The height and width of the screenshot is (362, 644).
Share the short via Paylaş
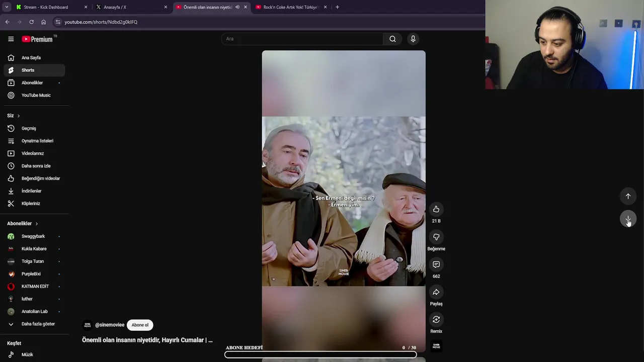[x=436, y=292]
